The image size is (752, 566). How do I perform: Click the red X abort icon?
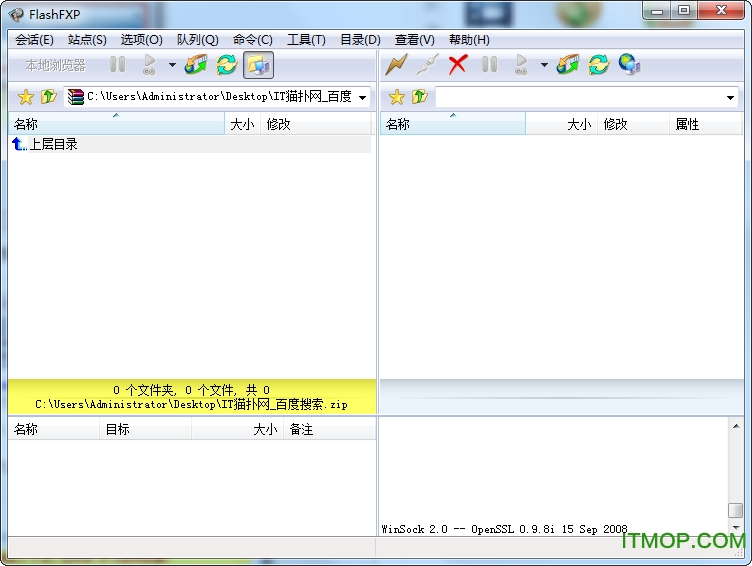458,64
